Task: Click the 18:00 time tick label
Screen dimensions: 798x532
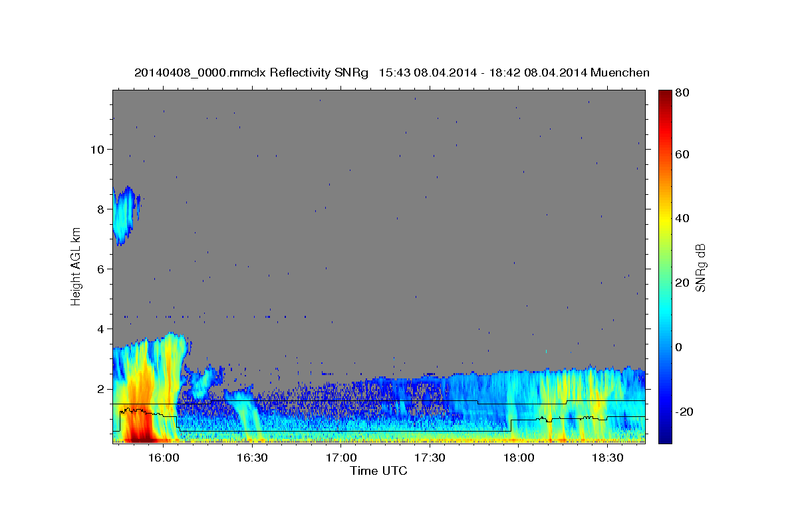Action: (519, 458)
